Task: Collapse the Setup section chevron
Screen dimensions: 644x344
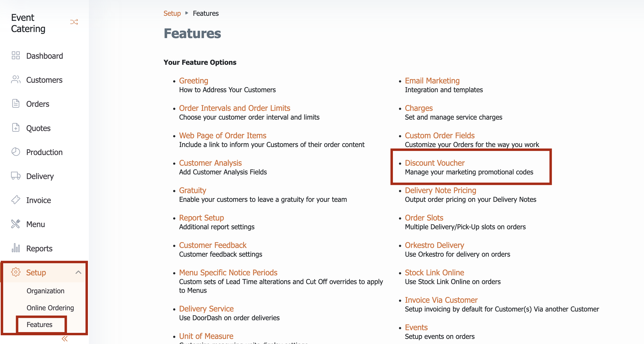Action: pos(78,272)
